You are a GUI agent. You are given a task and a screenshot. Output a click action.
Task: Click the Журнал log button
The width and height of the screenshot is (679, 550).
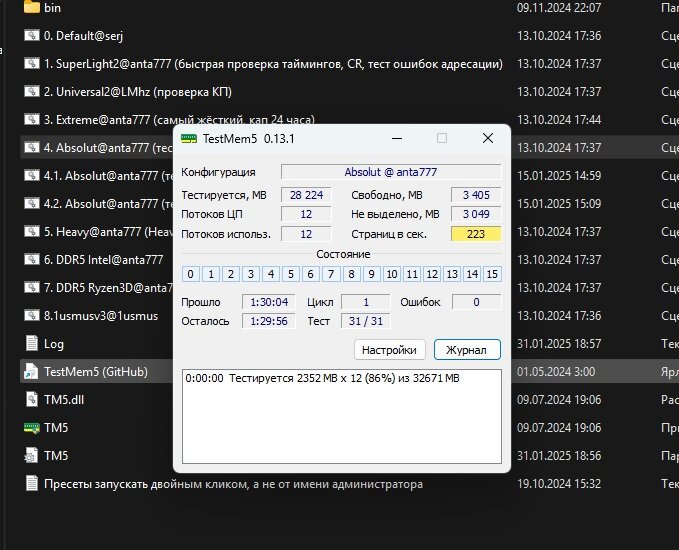467,349
